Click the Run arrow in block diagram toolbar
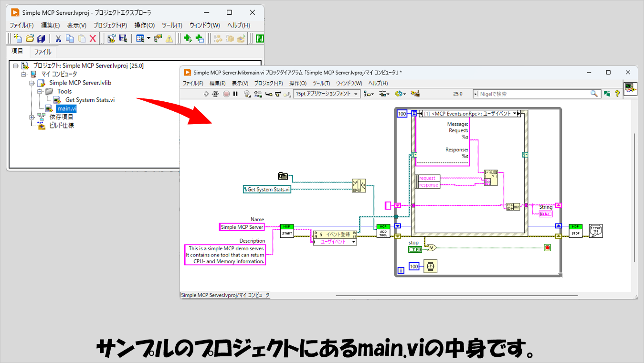This screenshot has width=644, height=363. point(206,94)
